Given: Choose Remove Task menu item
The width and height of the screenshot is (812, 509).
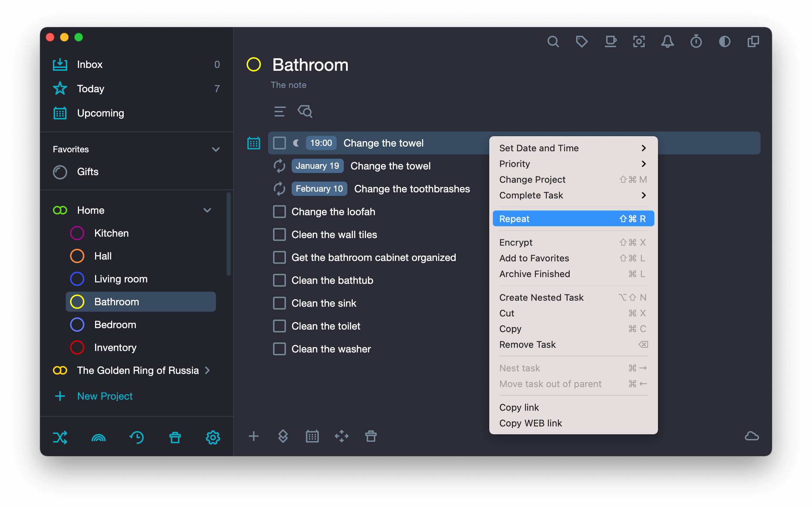Looking at the screenshot, I should click(x=573, y=345).
